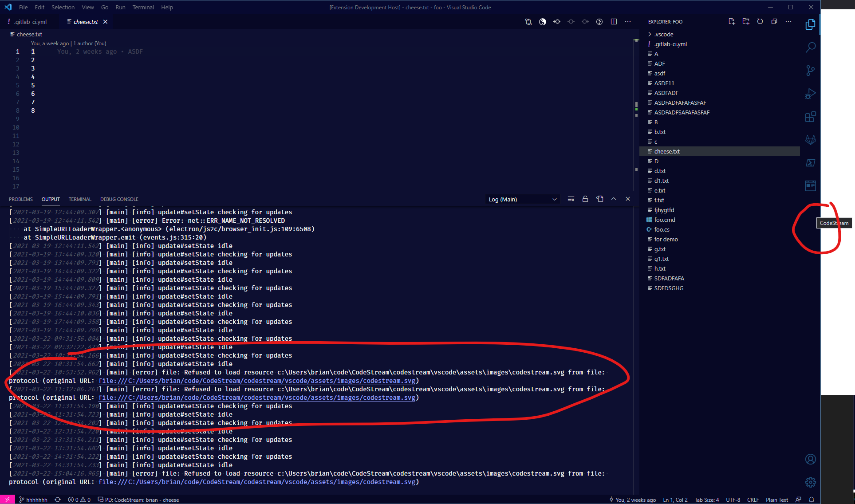
Task: Open the Run menu
Action: [120, 7]
